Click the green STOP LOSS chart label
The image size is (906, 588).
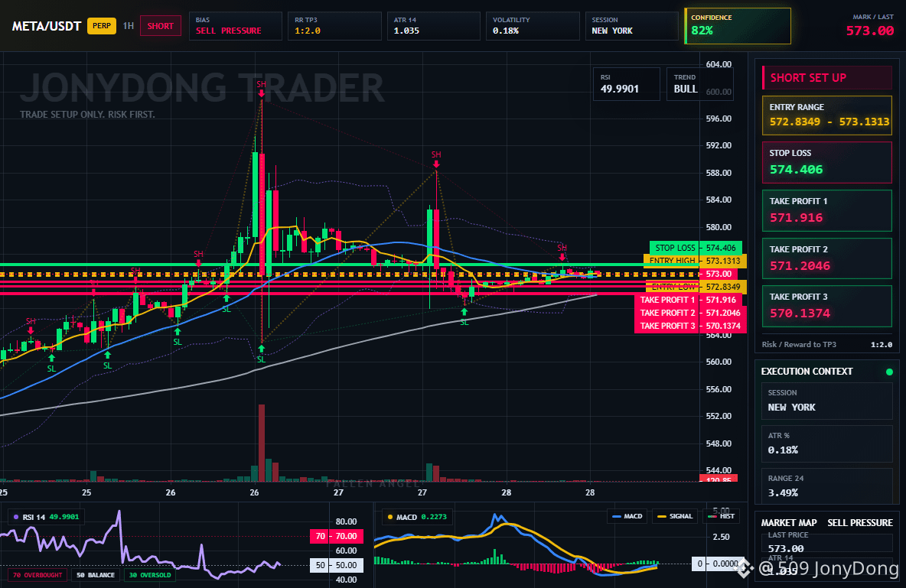[696, 248]
